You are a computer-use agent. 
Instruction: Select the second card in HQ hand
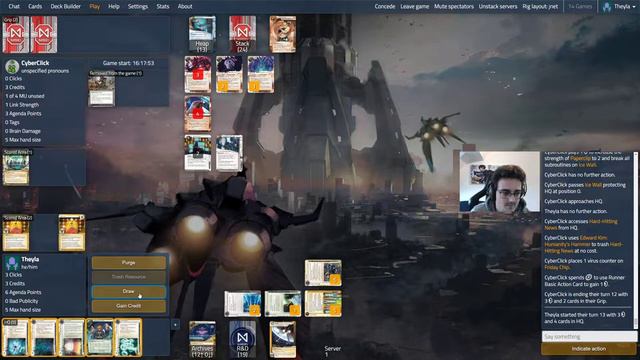coord(44,338)
